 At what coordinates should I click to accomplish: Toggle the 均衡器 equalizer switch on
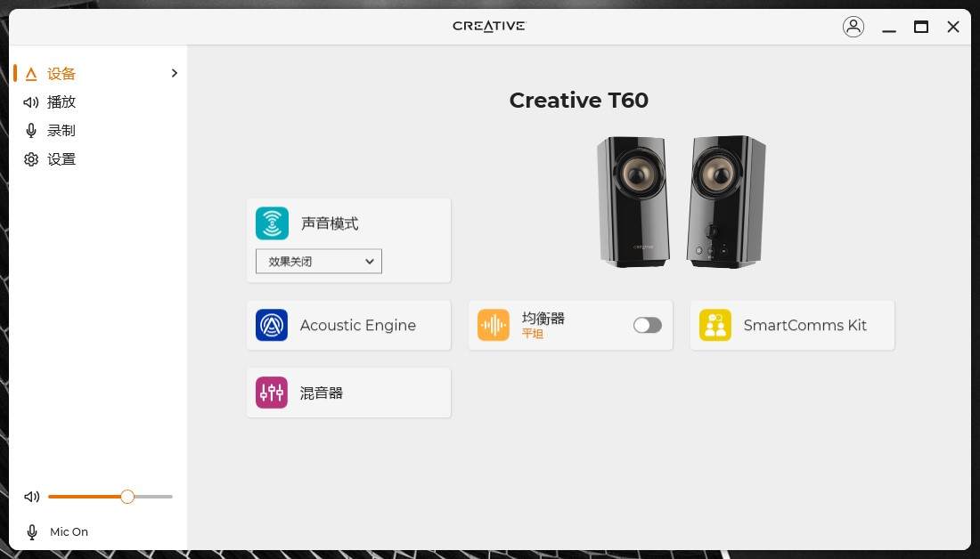coord(648,325)
